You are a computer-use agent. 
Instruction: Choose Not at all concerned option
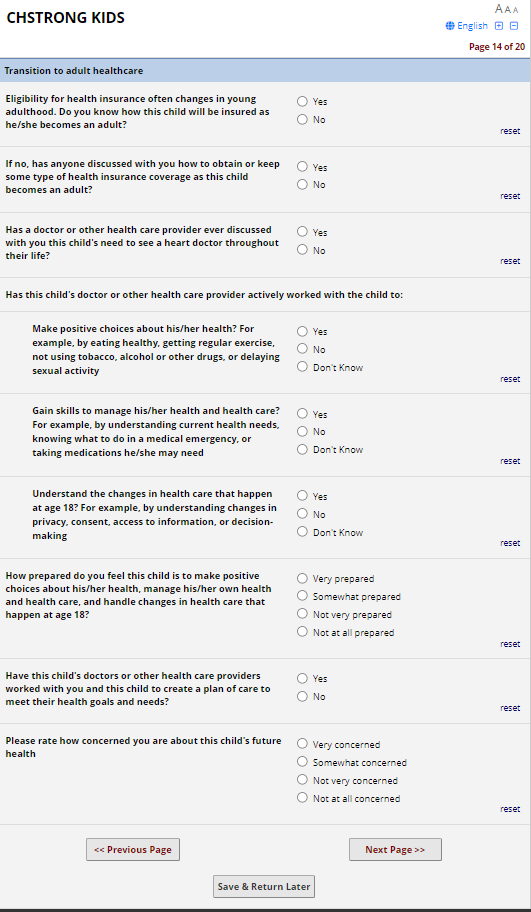click(302, 797)
